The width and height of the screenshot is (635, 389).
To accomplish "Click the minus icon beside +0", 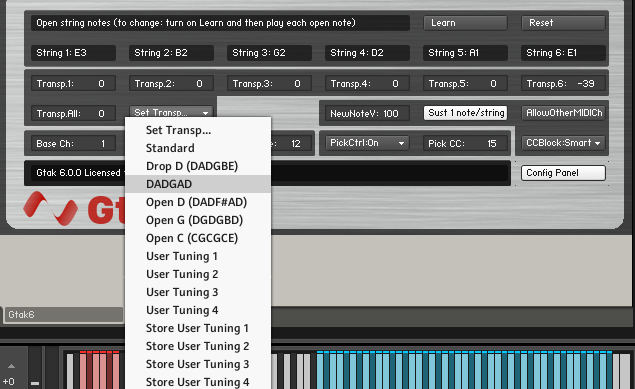I will [x=35, y=383].
